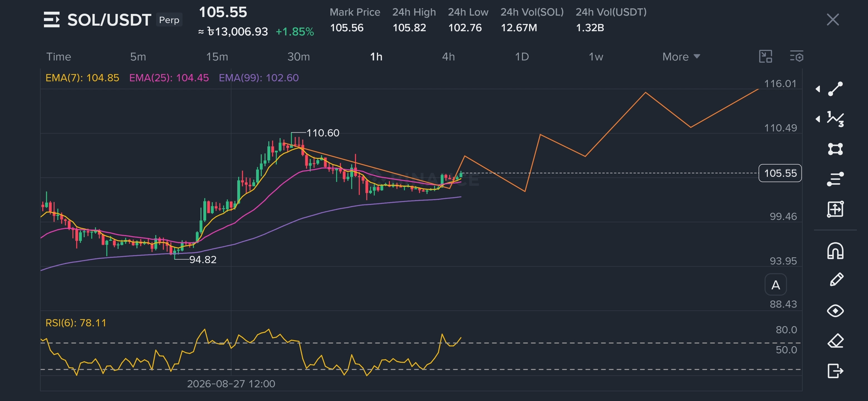The width and height of the screenshot is (868, 401).
Task: Select the rectangle shape drawing tool
Action: click(835, 149)
